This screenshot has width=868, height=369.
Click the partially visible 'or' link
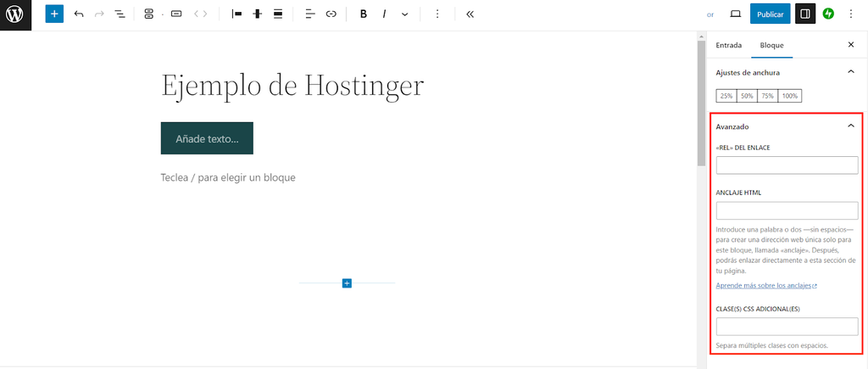click(710, 15)
